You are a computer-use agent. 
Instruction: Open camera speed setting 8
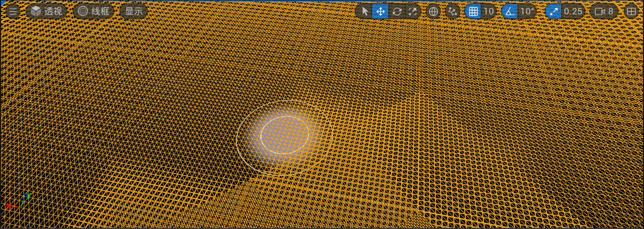(x=604, y=11)
